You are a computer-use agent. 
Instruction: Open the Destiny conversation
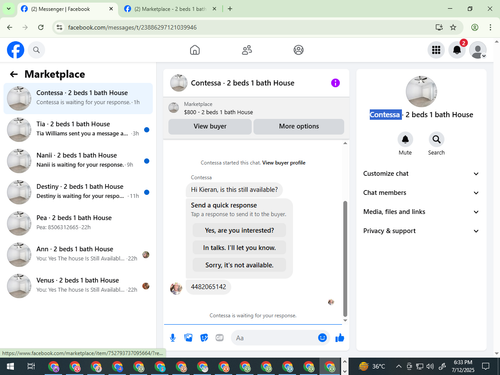(x=78, y=192)
